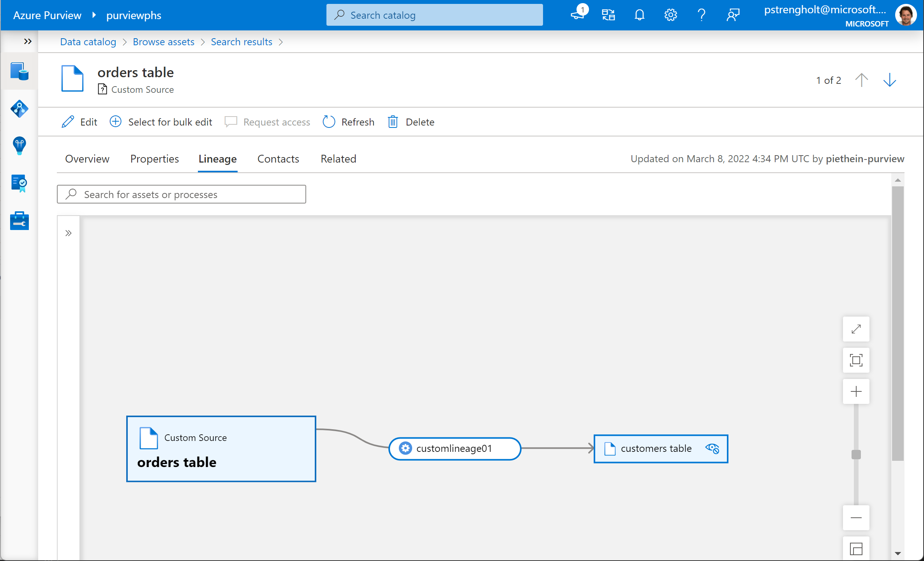The height and width of the screenshot is (561, 924).
Task: Toggle the lineage panel expand chevron
Action: tap(69, 233)
